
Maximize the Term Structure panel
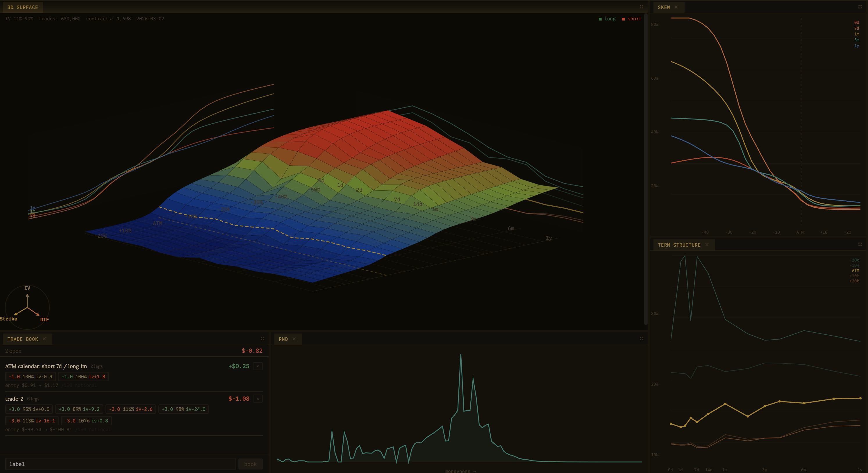pos(860,244)
